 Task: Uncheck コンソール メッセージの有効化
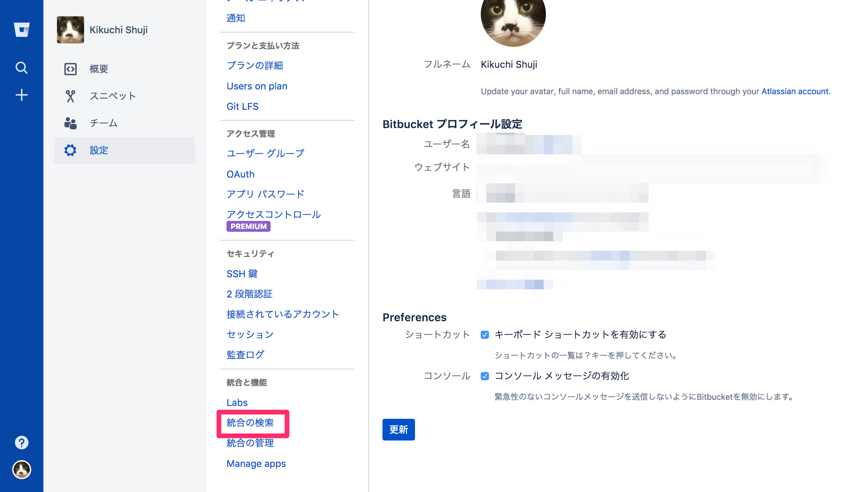coord(485,376)
